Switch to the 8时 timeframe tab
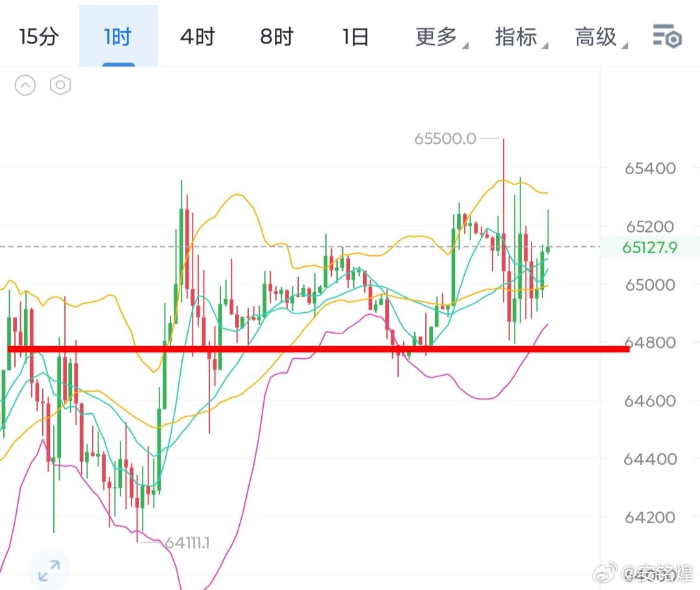 coord(276,36)
